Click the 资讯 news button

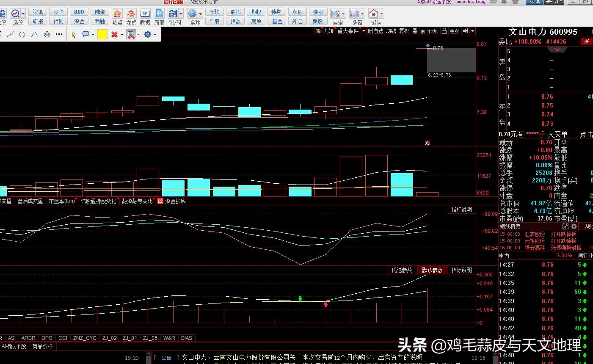(38, 12)
